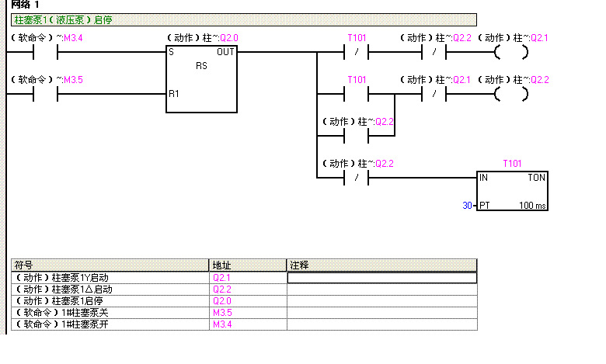The image size is (606, 364).
Task: Select the M3.4 address cell in symbol table
Action: tap(248, 324)
